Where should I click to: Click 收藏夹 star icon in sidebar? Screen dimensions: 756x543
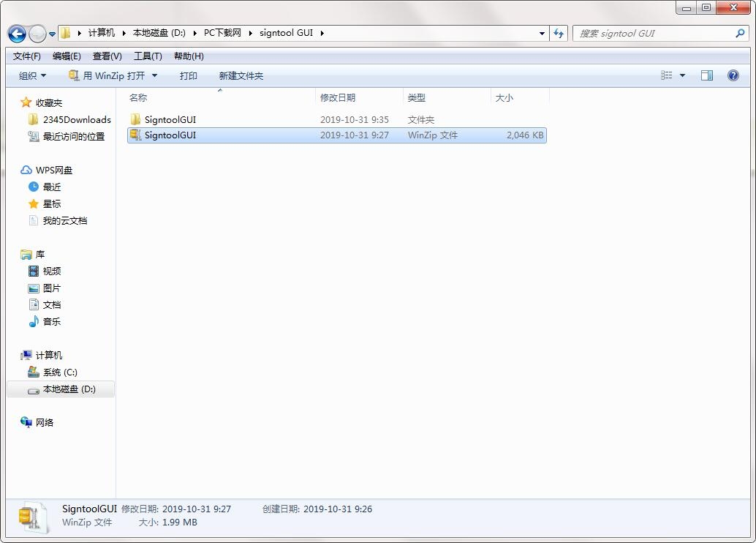[x=26, y=102]
